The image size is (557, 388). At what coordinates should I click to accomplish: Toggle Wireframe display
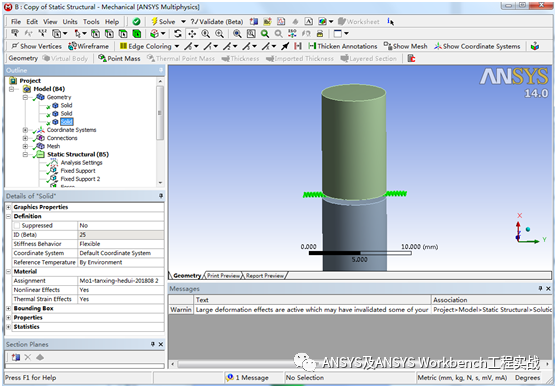click(88, 46)
